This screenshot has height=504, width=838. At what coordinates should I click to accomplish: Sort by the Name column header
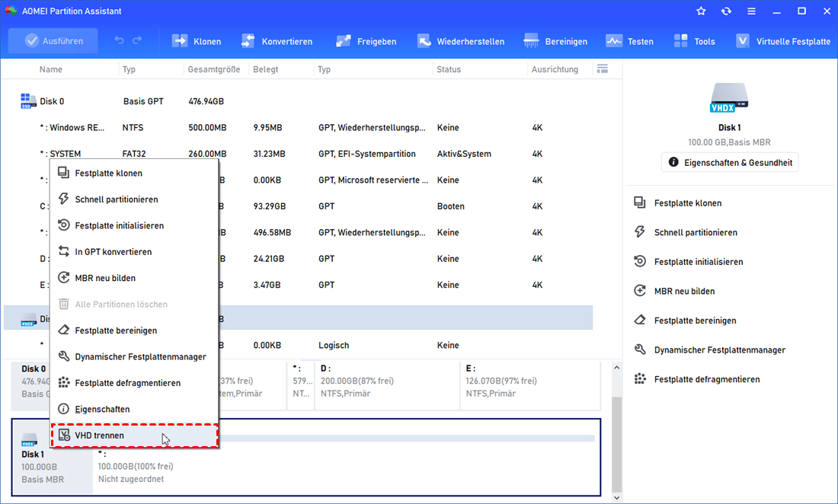point(51,69)
